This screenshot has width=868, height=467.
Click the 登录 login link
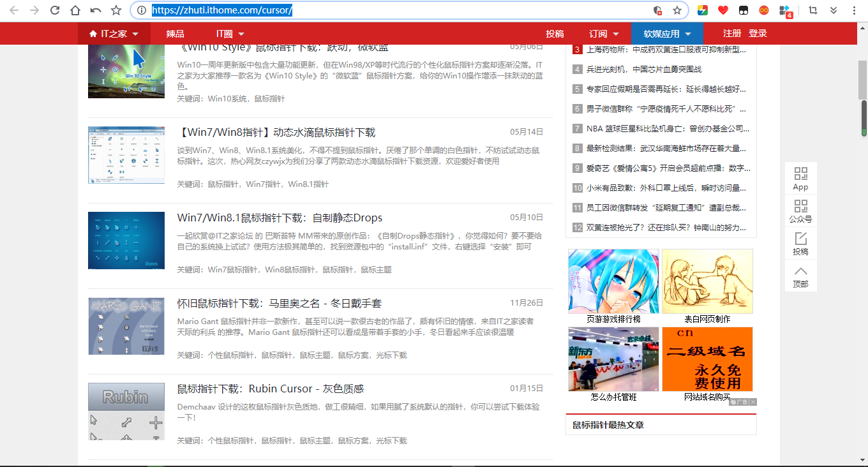coord(758,33)
